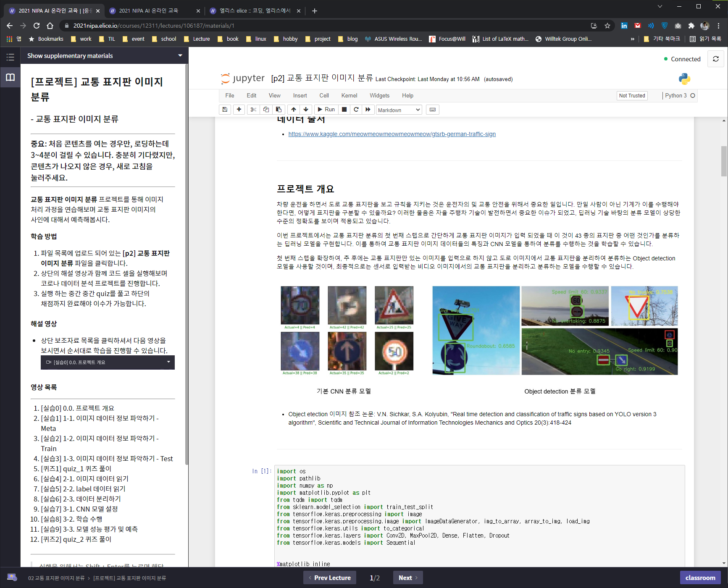Paste cells below in the Jupyter toolbar

(x=279, y=110)
